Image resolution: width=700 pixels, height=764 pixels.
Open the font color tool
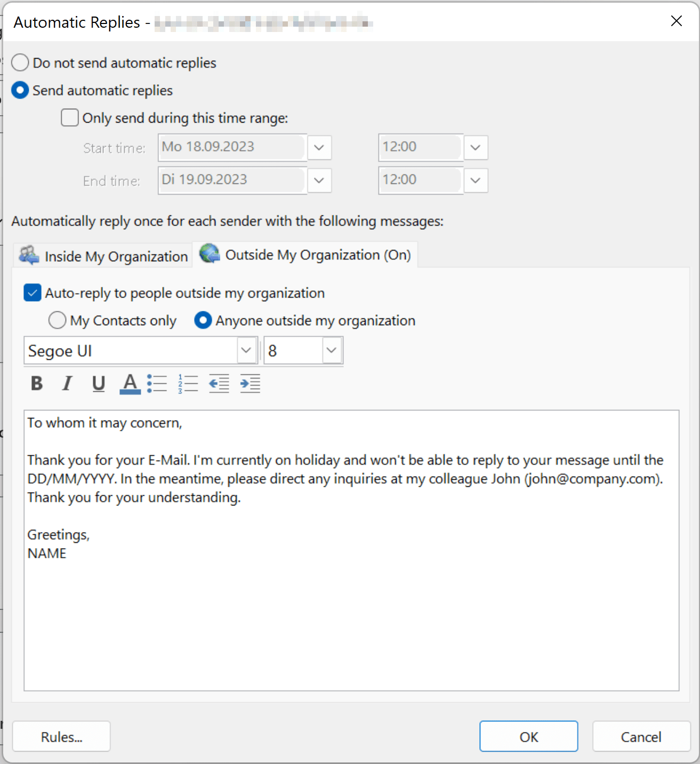click(x=130, y=381)
